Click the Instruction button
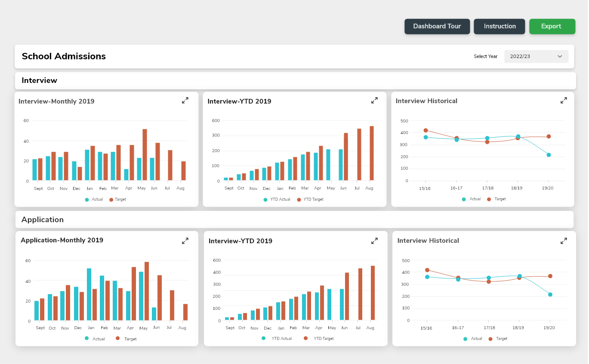The width and height of the screenshot is (589, 364). pyautogui.click(x=500, y=26)
